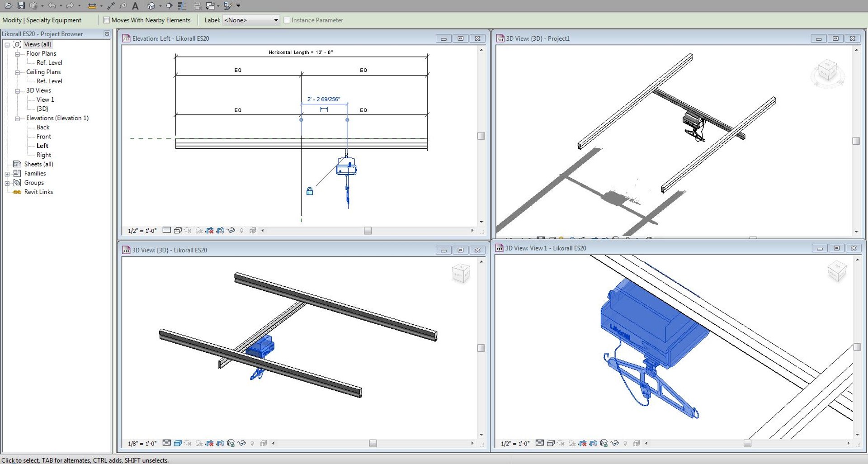Enable Moves With Nearby Elements checkbox
This screenshot has width=868, height=464.
pos(107,20)
